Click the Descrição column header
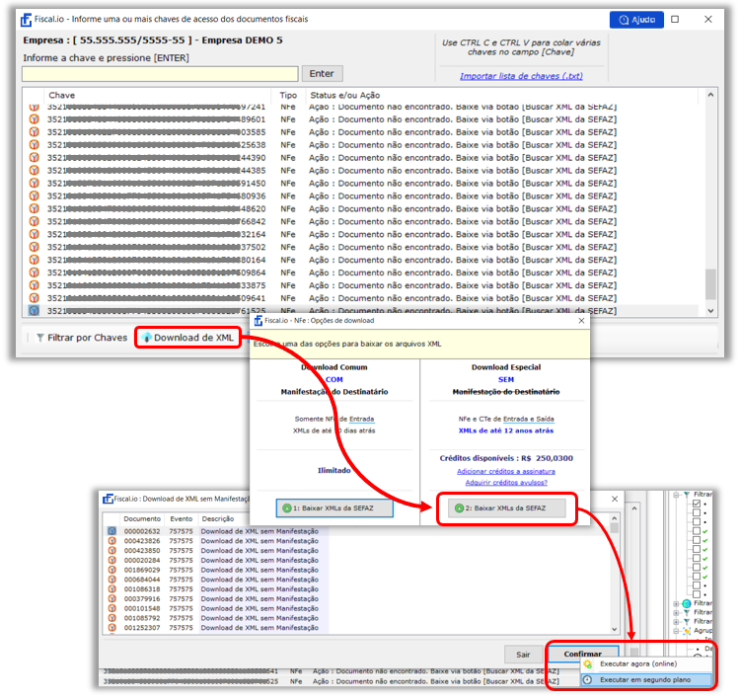741x700 pixels. click(x=218, y=519)
